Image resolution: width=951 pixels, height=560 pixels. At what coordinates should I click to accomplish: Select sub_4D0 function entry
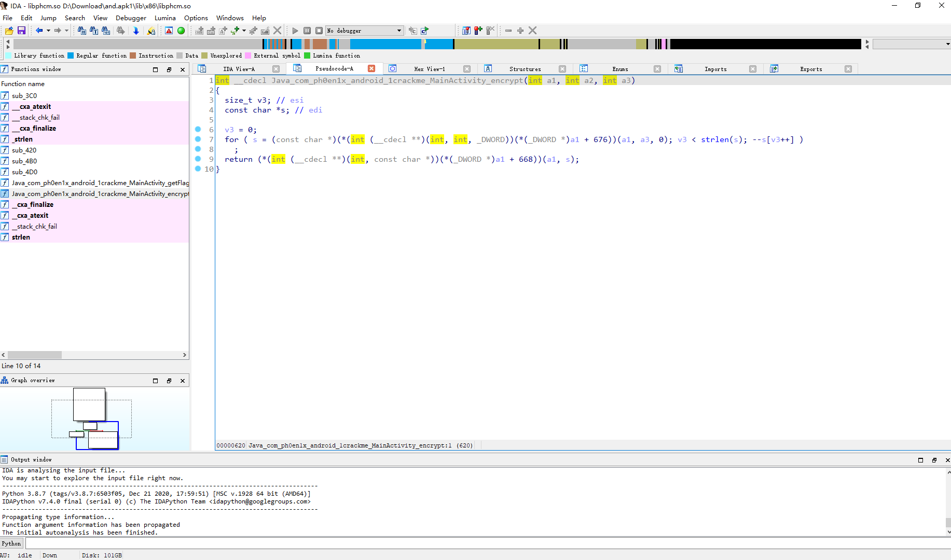click(94, 172)
